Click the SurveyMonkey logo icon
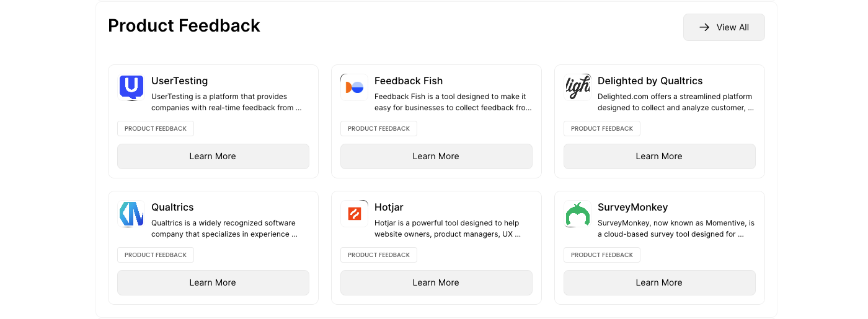Viewport: 868px width, 319px height. click(577, 214)
